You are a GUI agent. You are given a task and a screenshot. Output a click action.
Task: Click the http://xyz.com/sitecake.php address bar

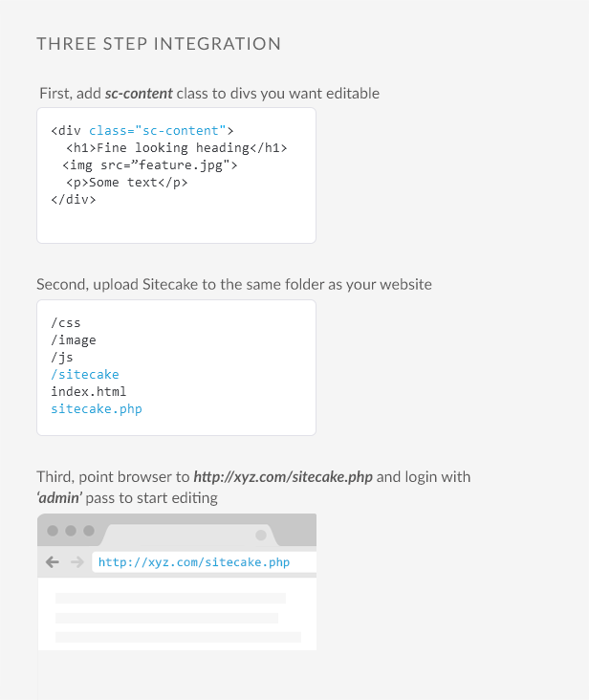205,562
